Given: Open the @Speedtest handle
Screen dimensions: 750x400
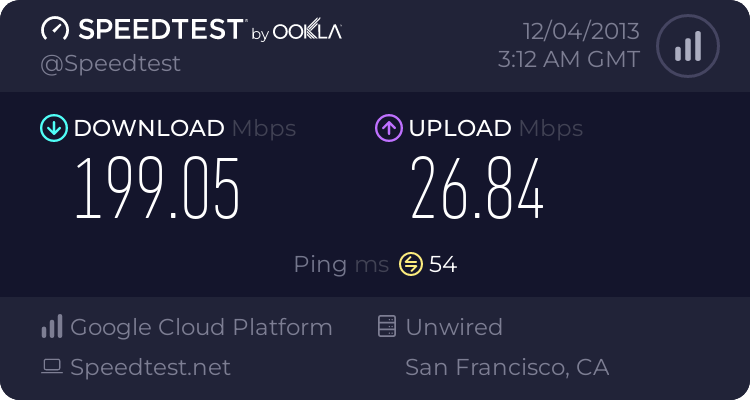Looking at the screenshot, I should tap(110, 64).
